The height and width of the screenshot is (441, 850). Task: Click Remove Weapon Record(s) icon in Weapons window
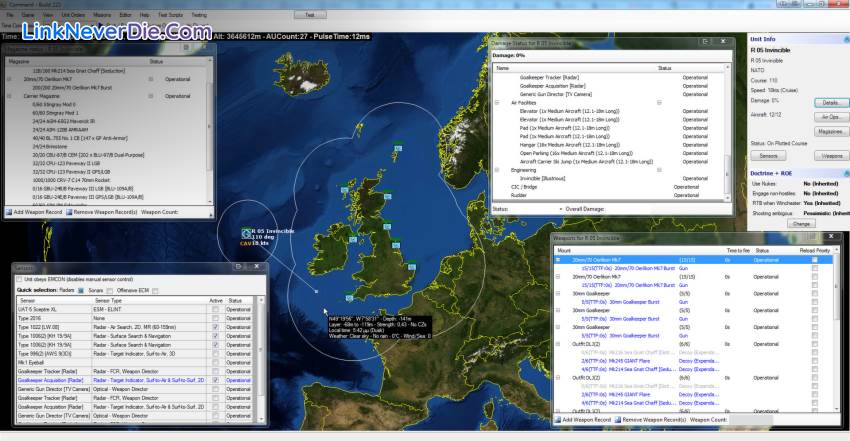click(617, 420)
